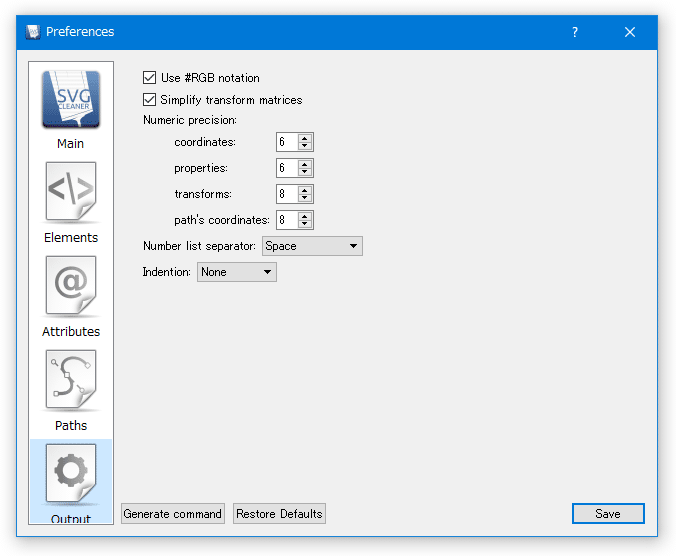Click the Restore Defaults button
Image resolution: width=676 pixels, height=556 pixels.
[279, 514]
